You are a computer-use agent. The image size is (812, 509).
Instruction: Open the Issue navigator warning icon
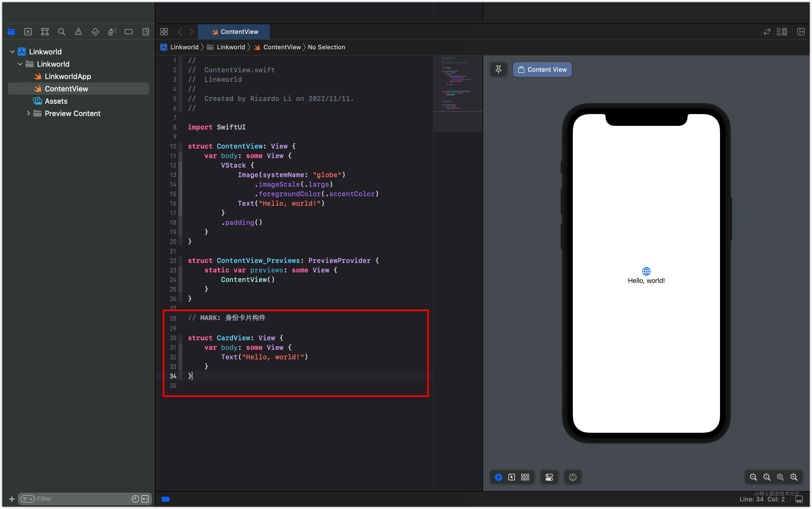point(79,32)
